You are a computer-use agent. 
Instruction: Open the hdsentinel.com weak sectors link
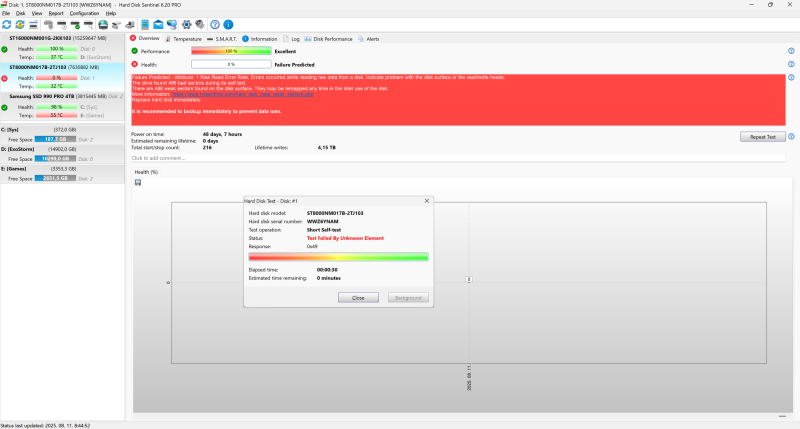click(242, 94)
